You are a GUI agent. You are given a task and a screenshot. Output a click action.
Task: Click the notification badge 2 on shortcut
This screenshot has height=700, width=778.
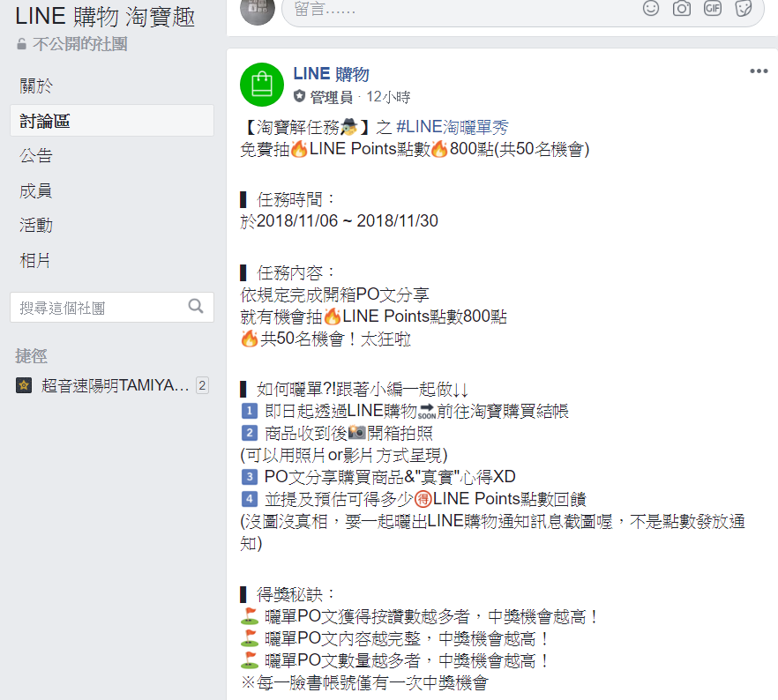point(202,385)
